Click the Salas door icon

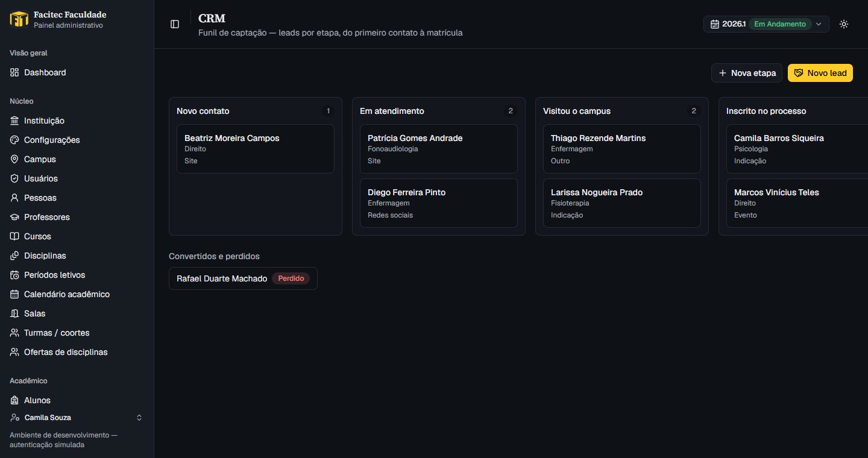[x=14, y=313]
